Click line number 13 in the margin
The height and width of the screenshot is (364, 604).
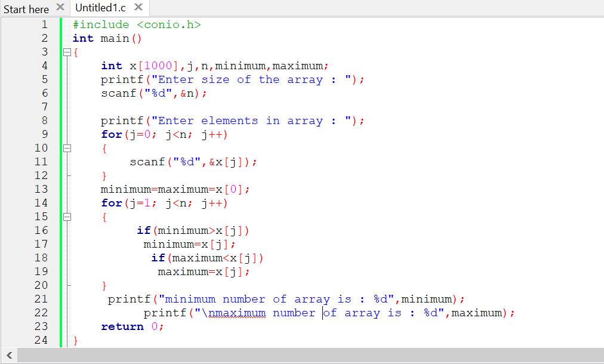[x=41, y=189]
